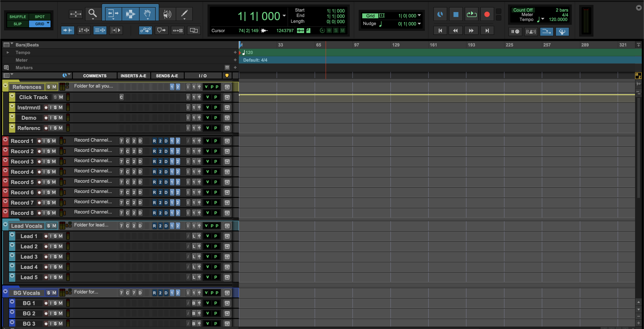
Task: Click the Rewind button
Action: point(455,31)
